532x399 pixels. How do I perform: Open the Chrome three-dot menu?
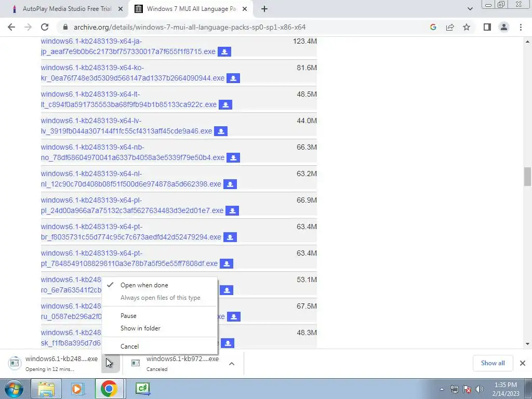pos(521,27)
